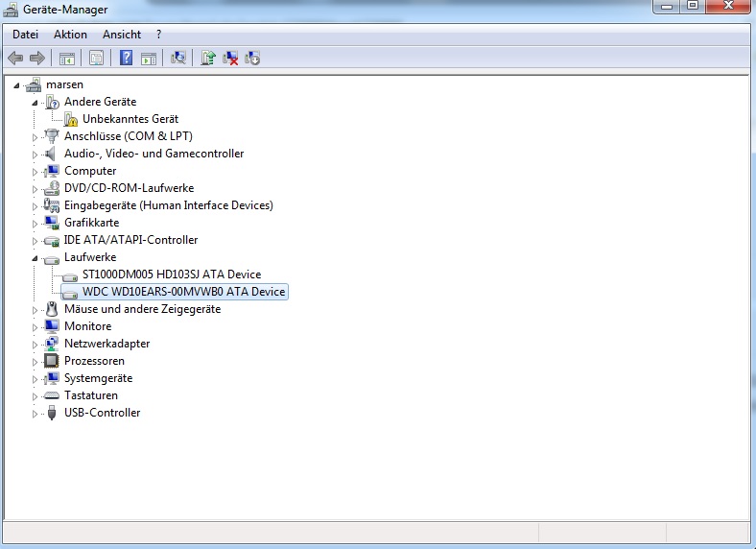Open the blue Help toolbar icon
Image resolution: width=756 pixels, height=549 pixels.
(126, 59)
